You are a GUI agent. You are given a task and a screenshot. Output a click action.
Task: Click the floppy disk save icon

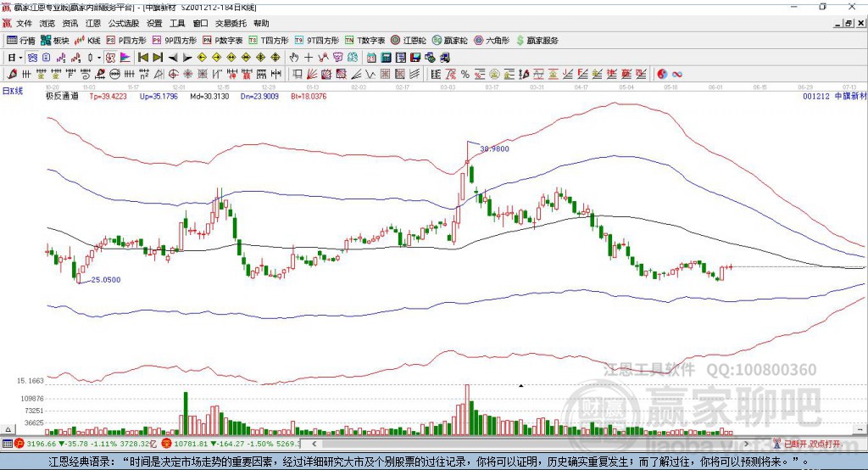click(x=415, y=58)
